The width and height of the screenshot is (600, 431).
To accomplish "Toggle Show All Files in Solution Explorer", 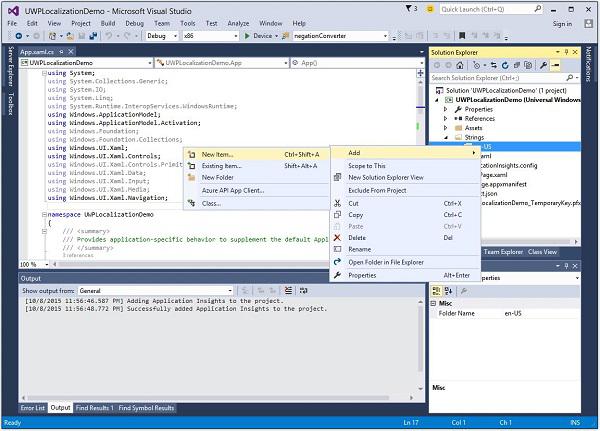I will tap(528, 64).
